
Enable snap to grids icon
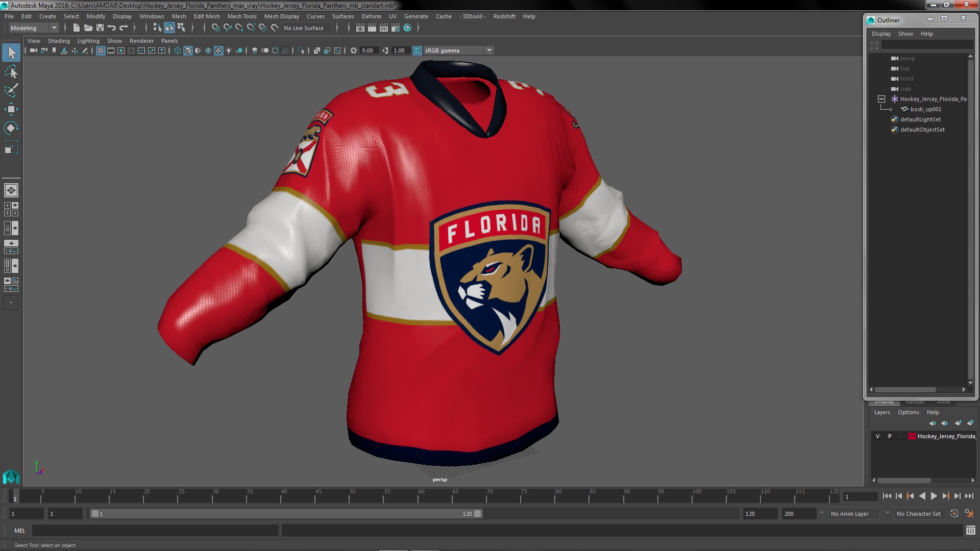216,28
